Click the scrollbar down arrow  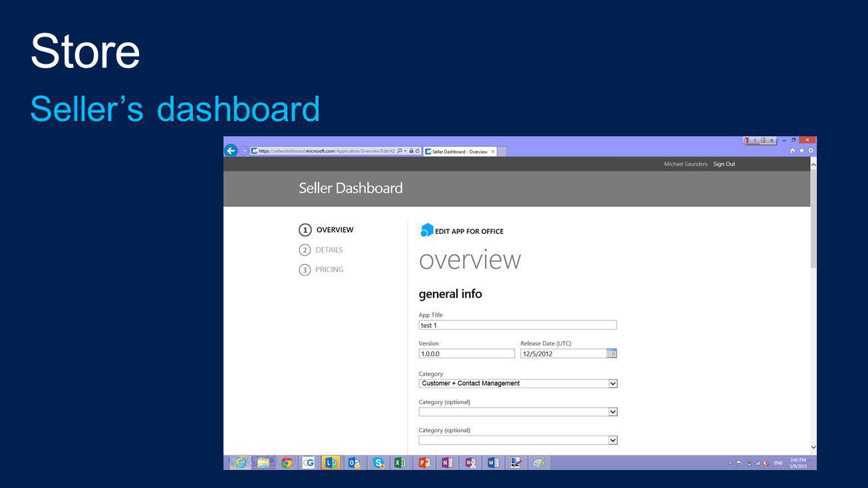pyautogui.click(x=813, y=448)
